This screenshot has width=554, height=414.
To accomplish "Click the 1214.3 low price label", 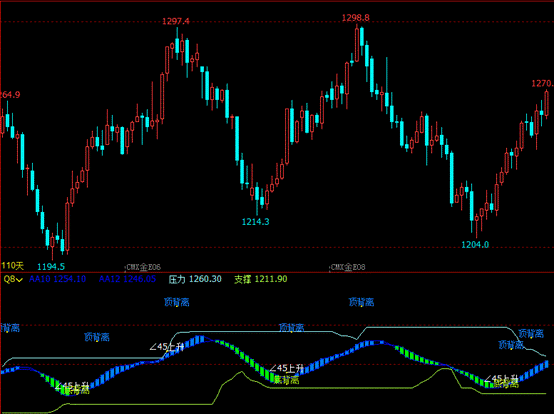I will tap(255, 222).
